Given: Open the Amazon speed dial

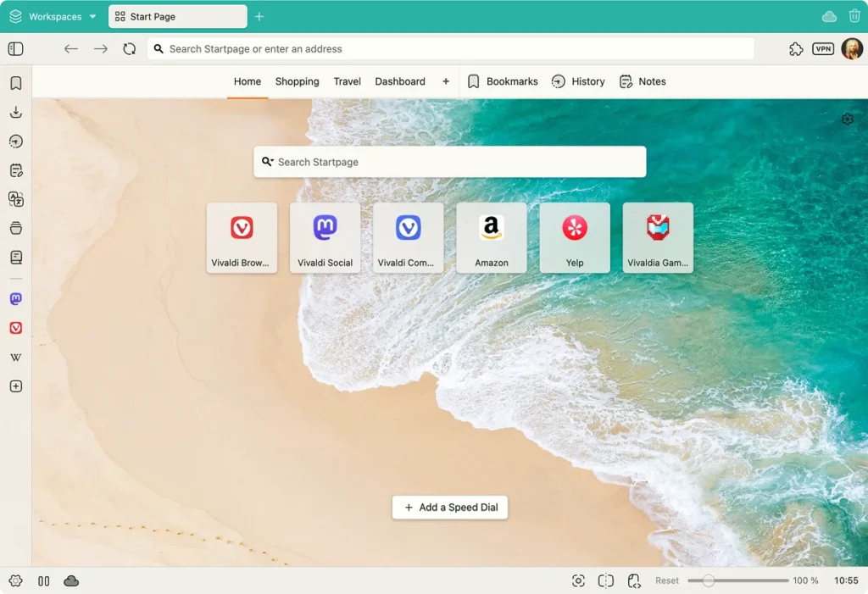Looking at the screenshot, I should click(491, 237).
